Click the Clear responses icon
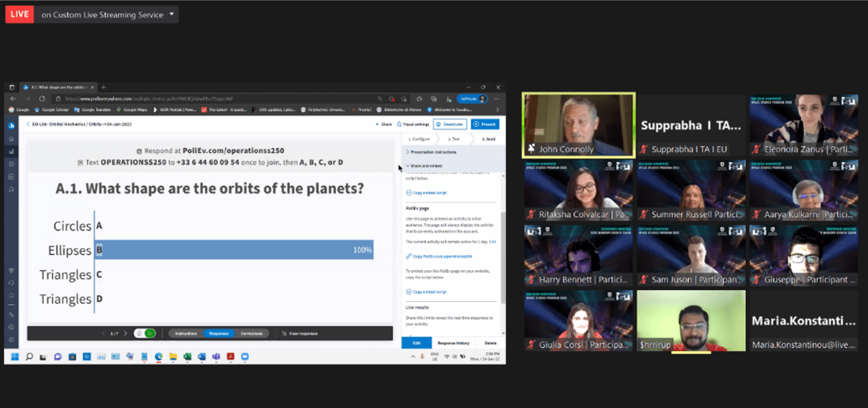Screen dimensions: 868x408 (x=283, y=333)
